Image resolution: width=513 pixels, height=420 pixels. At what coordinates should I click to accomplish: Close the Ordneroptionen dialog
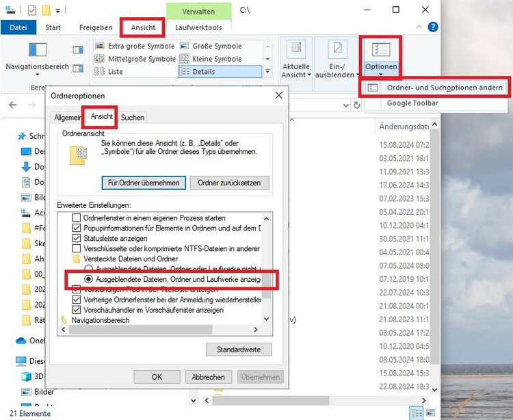click(x=279, y=95)
